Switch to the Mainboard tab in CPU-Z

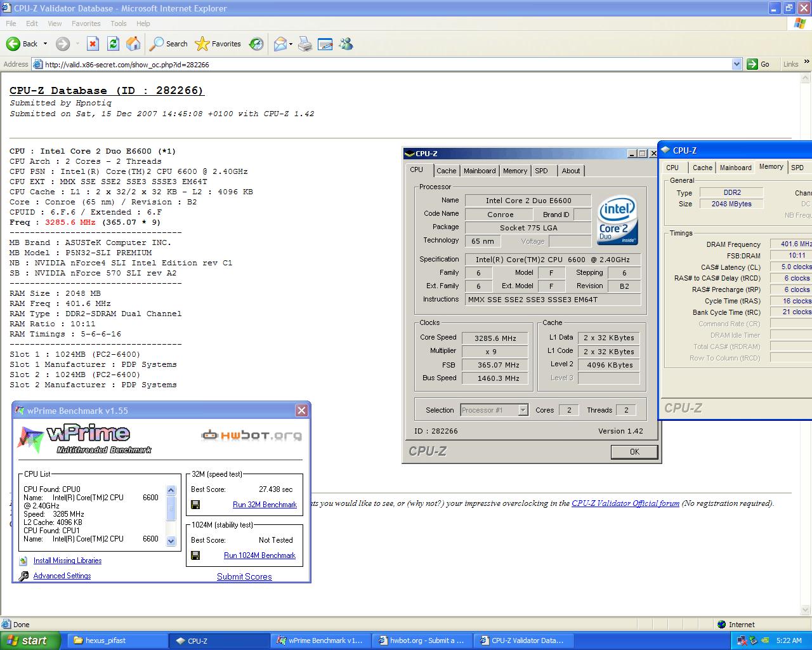480,171
